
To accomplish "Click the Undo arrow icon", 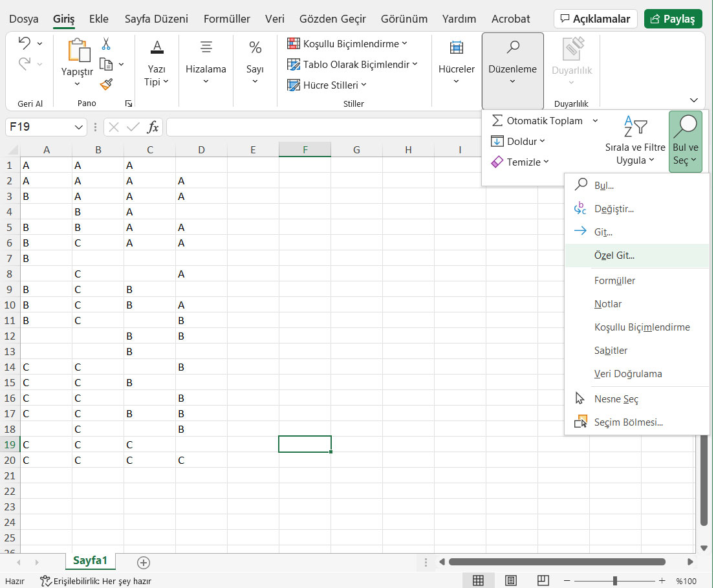I will pos(24,43).
